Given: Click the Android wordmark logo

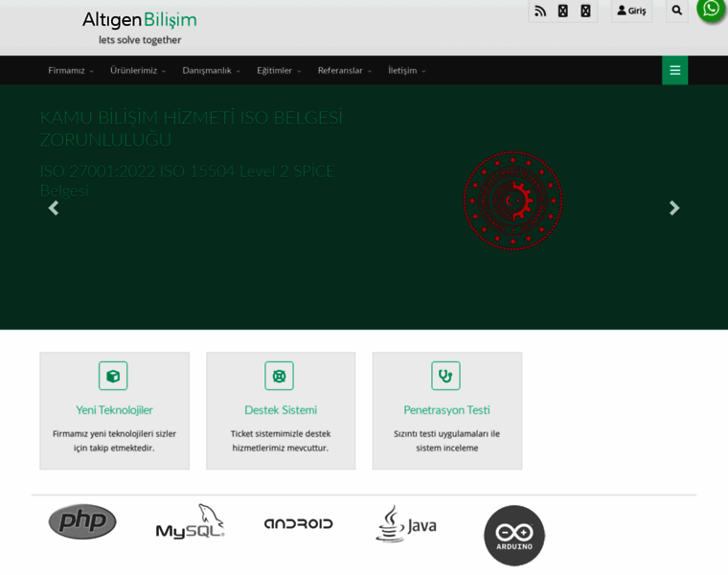Looking at the screenshot, I should [299, 524].
